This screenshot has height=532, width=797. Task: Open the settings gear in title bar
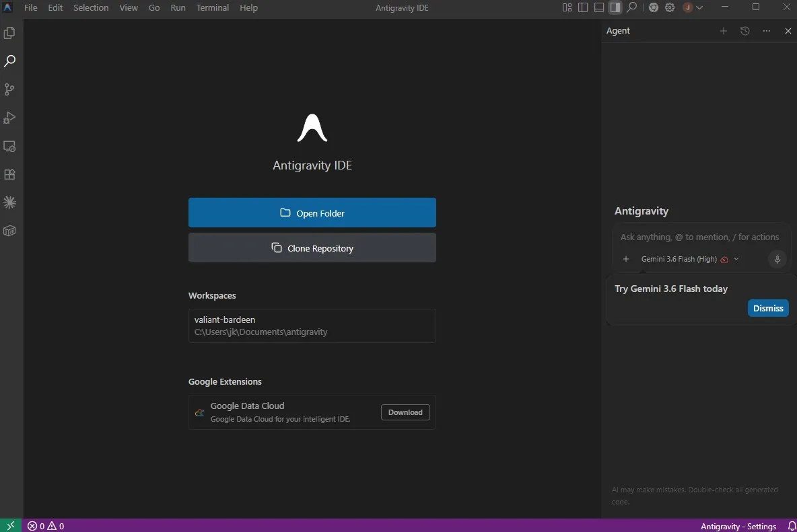tap(670, 7)
